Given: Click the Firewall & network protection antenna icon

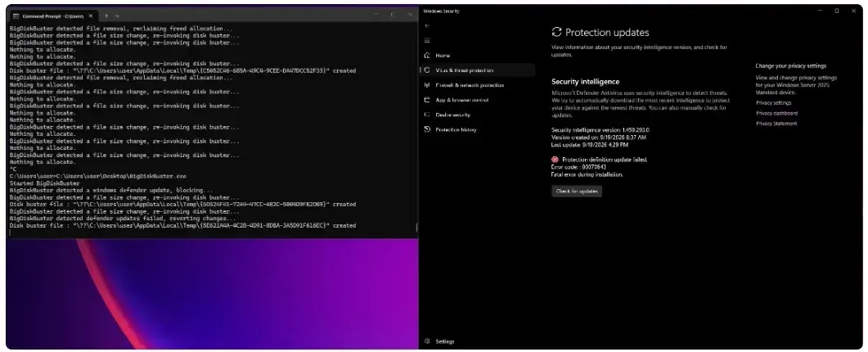Looking at the screenshot, I should tap(427, 85).
